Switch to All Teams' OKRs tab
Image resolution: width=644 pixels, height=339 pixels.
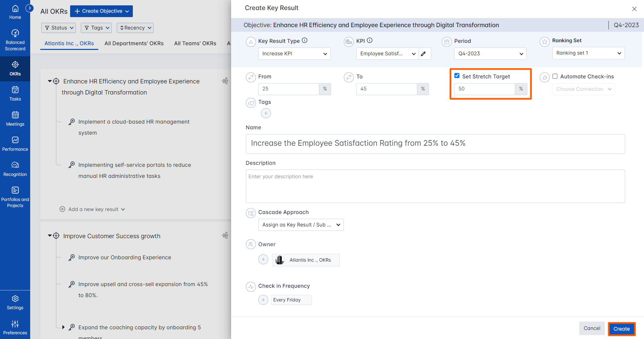pyautogui.click(x=195, y=43)
